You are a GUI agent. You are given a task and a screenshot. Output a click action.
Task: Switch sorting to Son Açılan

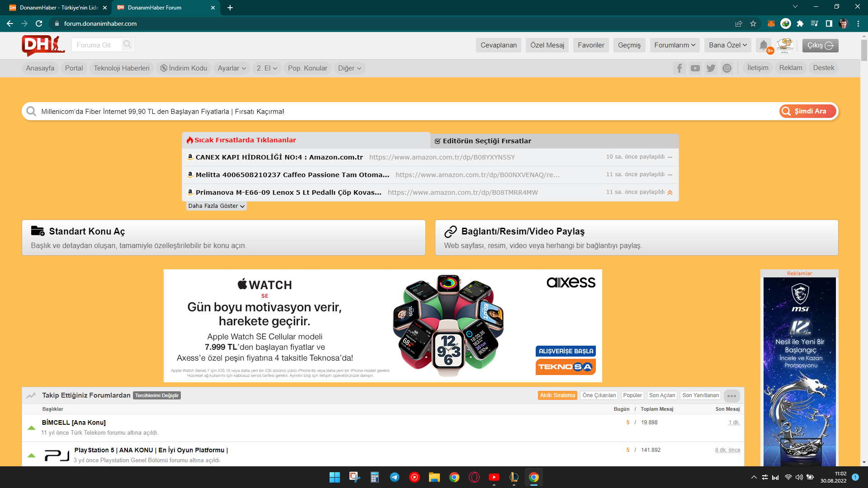662,395
